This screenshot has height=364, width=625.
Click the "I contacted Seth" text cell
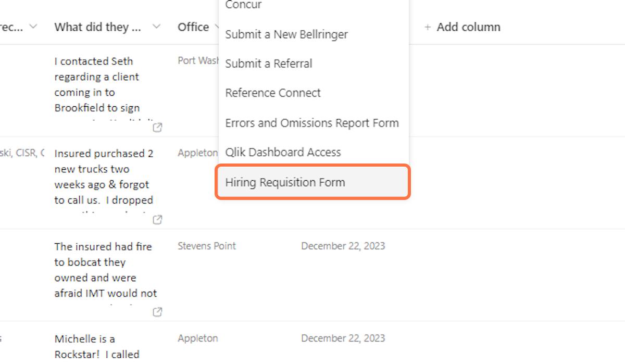[97, 84]
